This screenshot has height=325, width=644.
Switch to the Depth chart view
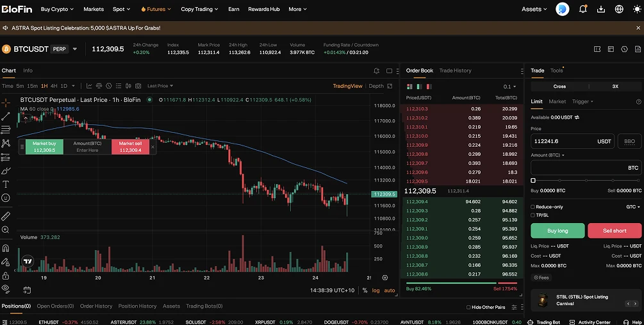(376, 86)
